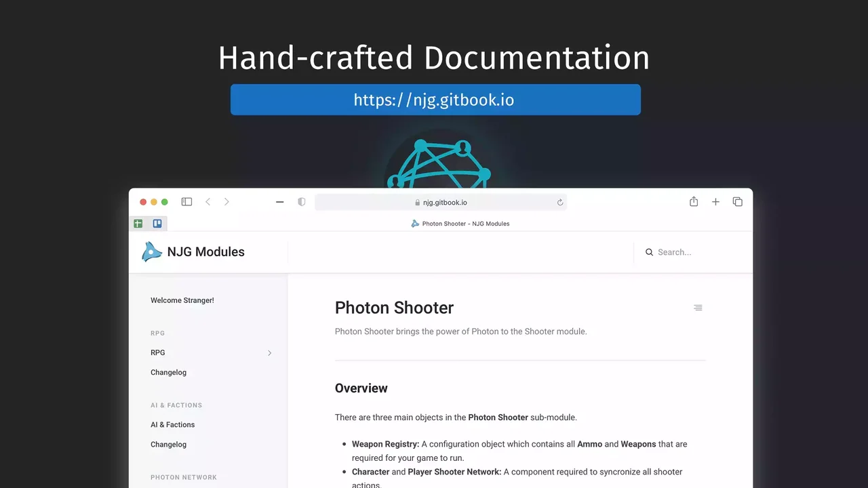Select the Photon Shooter - NJG Modules tab
Screen dimensions: 868x488
(x=460, y=224)
